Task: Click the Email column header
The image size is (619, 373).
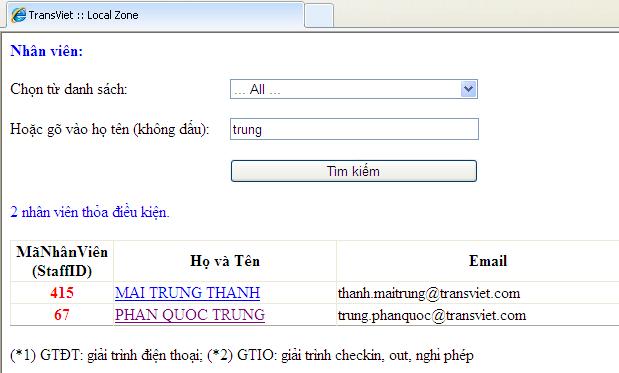Action: click(488, 261)
